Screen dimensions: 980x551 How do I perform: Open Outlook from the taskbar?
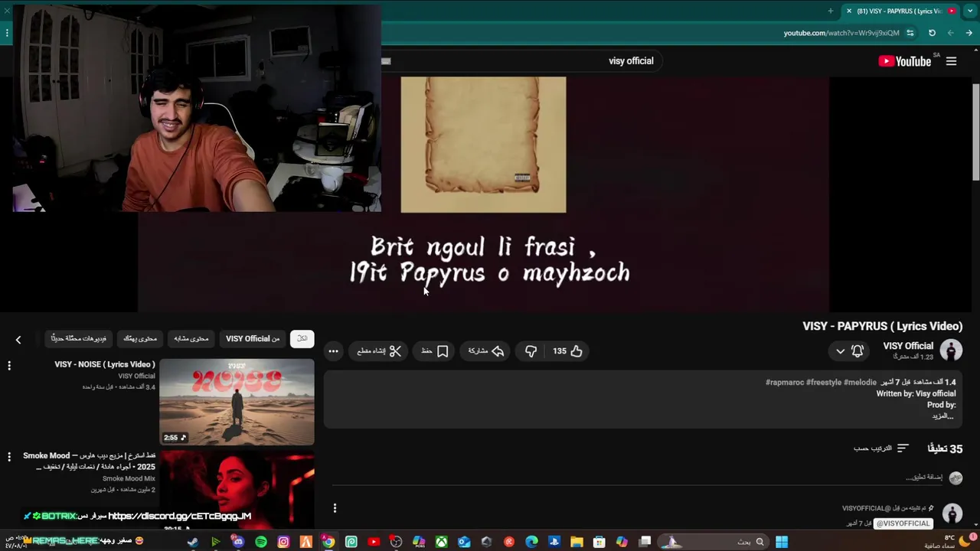pos(464,542)
